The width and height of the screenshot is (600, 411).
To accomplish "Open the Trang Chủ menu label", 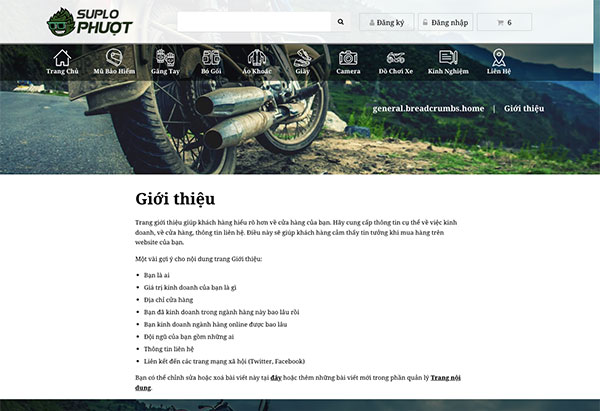I will pos(62,71).
